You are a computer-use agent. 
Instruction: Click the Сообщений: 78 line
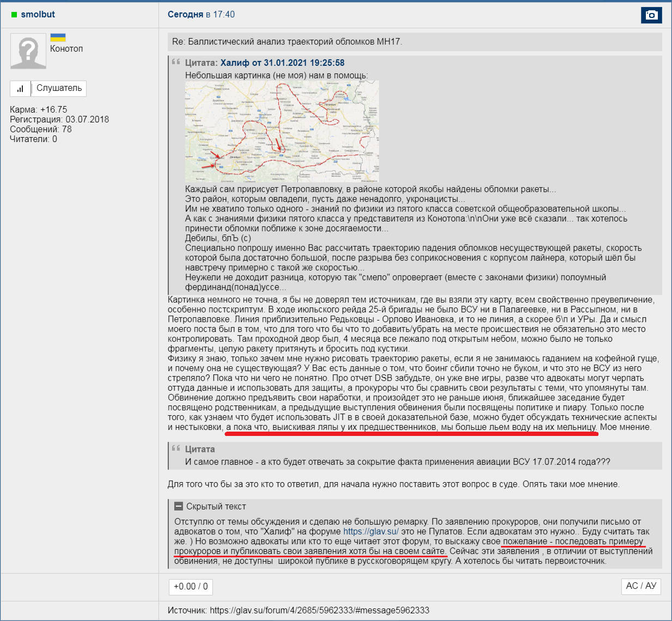click(x=41, y=129)
